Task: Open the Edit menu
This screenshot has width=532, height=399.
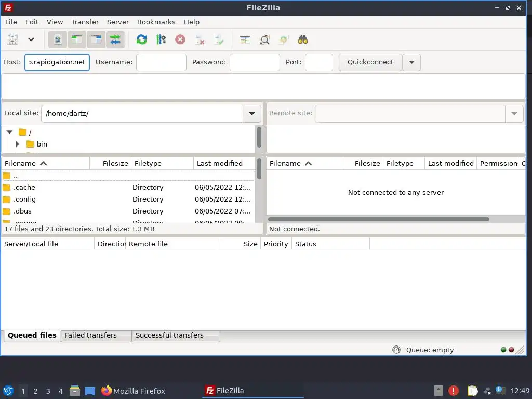Action: coord(32,22)
